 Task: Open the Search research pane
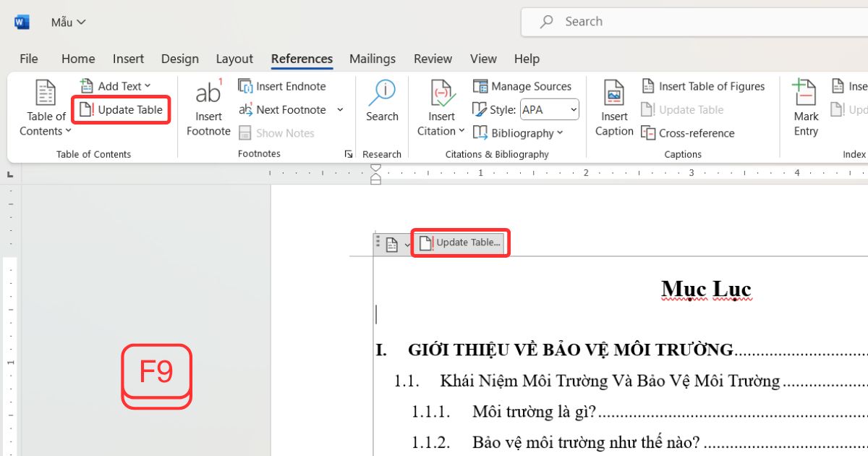tap(381, 101)
